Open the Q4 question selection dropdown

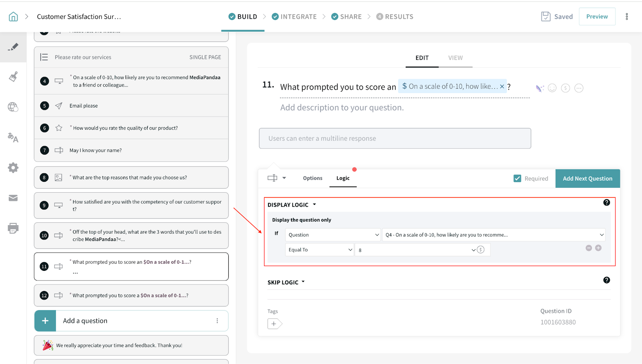pyautogui.click(x=494, y=235)
